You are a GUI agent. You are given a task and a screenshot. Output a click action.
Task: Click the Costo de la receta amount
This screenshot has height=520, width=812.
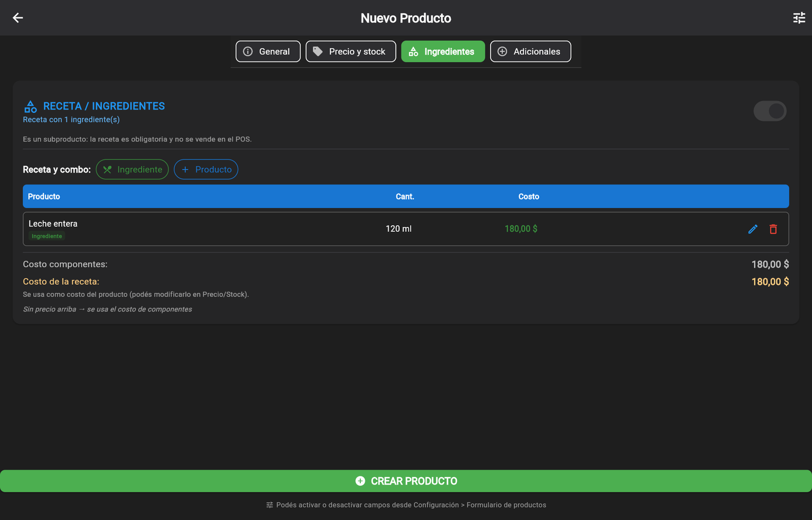click(770, 282)
